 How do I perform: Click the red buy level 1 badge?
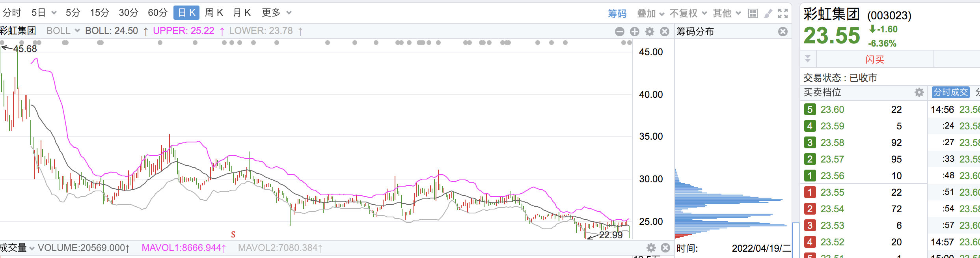point(810,192)
